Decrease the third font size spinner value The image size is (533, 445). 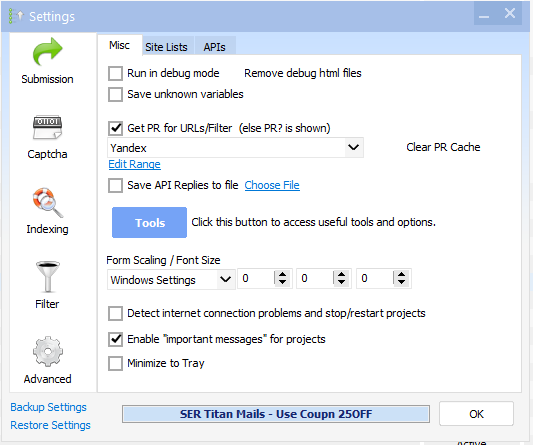pos(401,282)
